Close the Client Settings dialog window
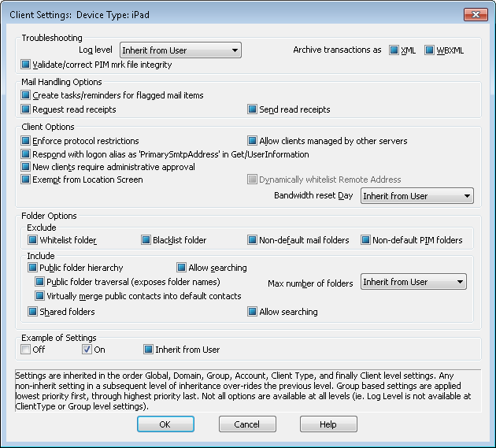Image resolution: width=496 pixels, height=448 pixels. [x=476, y=14]
